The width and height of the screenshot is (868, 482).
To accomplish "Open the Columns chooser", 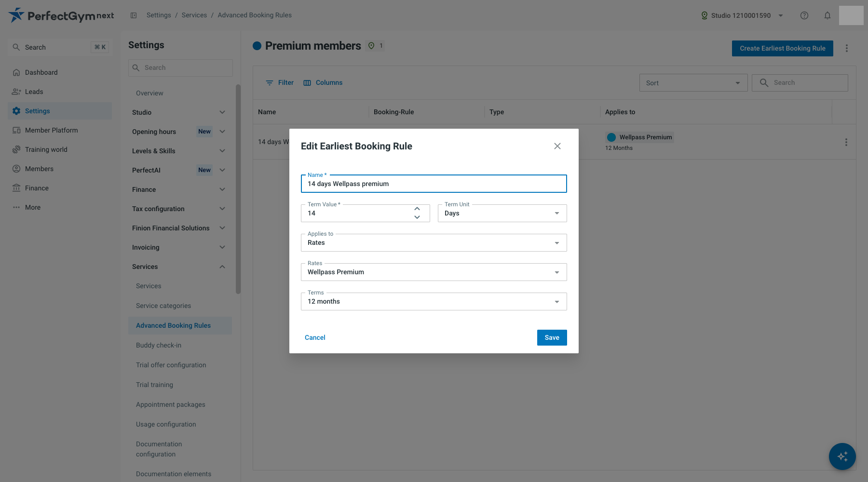I will tap(323, 83).
